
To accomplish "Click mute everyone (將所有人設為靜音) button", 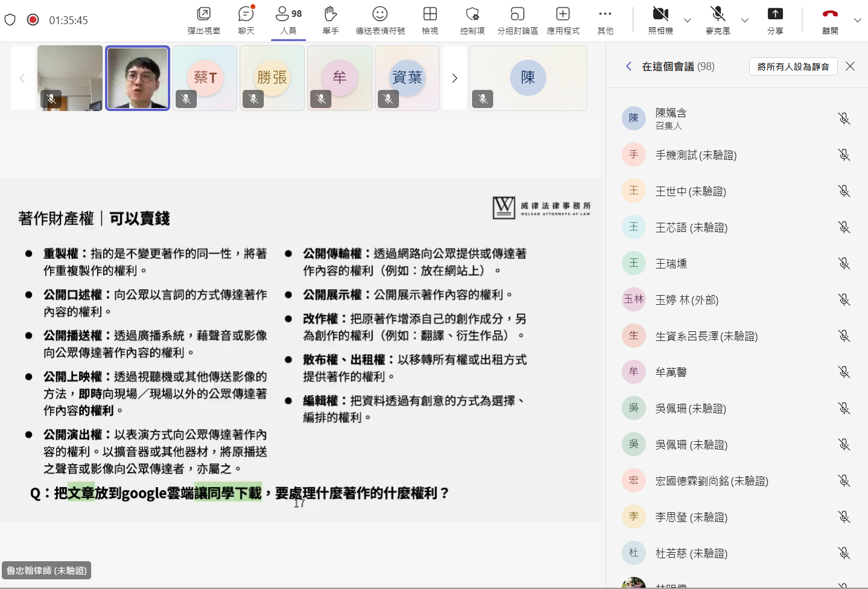I will click(793, 66).
